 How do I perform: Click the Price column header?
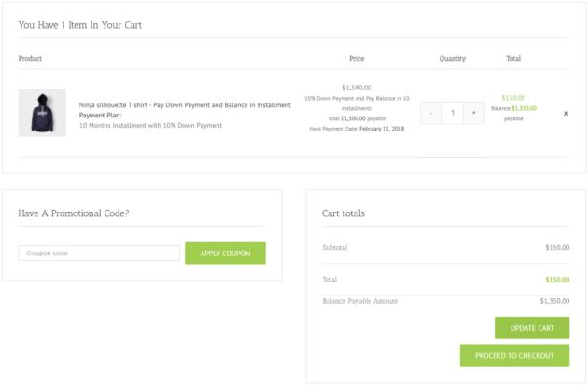357,58
